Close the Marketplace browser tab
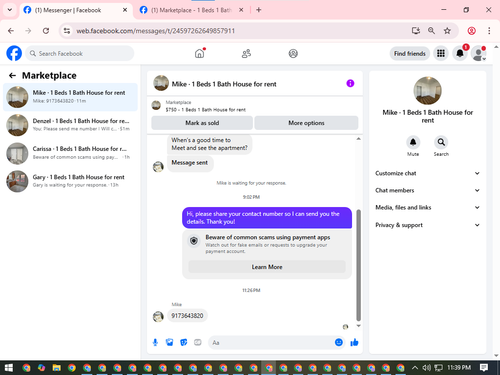The width and height of the screenshot is (500, 375). click(241, 10)
